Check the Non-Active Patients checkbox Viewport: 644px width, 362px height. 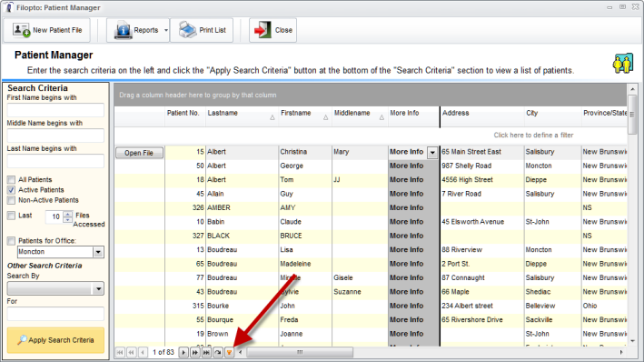pyautogui.click(x=11, y=200)
